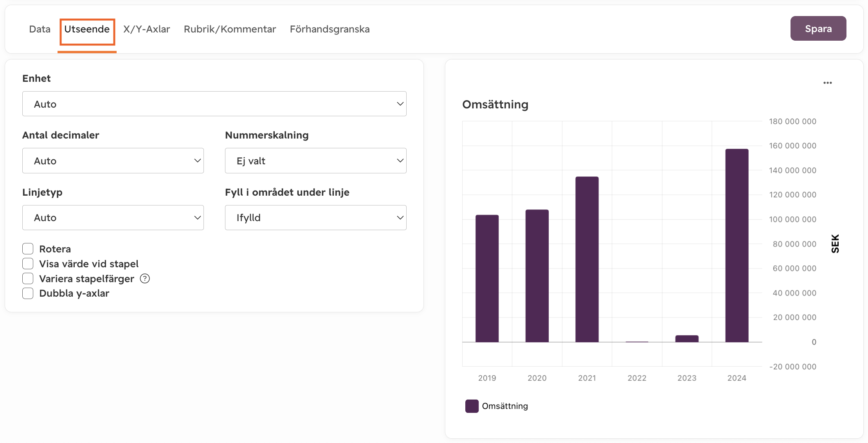Click the Omsättning legend label
Viewport: 868px width, 443px height.
(505, 406)
